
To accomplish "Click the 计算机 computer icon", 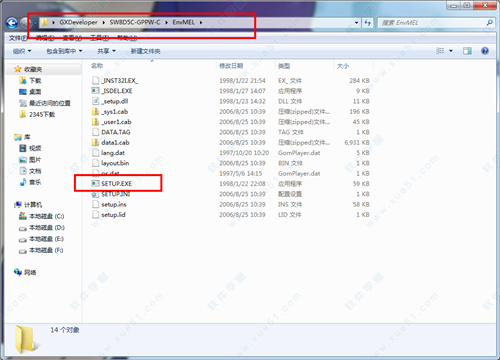I will click(x=18, y=205).
